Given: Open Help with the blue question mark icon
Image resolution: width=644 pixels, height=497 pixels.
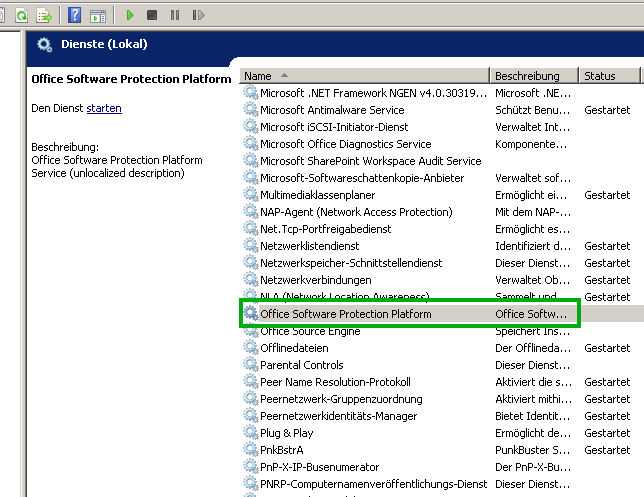Looking at the screenshot, I should click(74, 15).
